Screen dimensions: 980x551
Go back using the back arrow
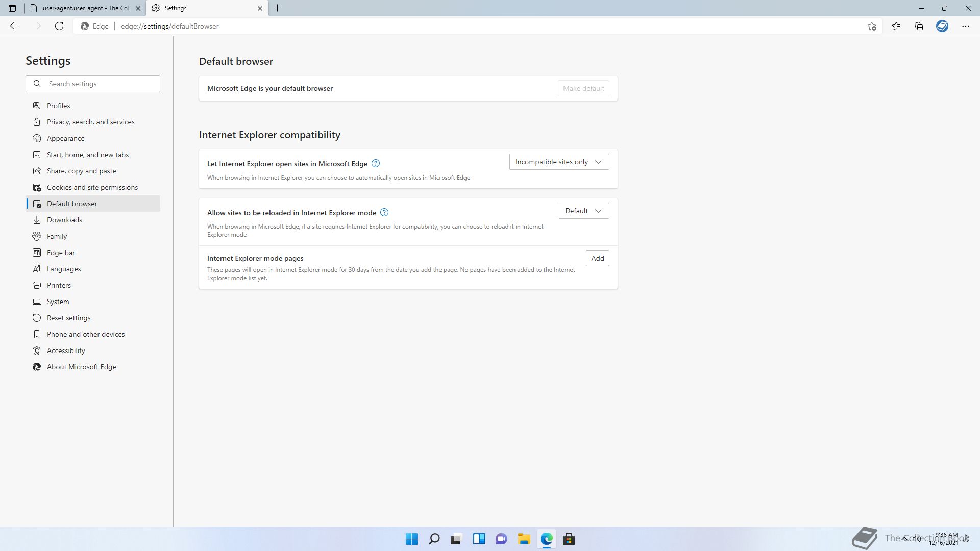click(14, 26)
